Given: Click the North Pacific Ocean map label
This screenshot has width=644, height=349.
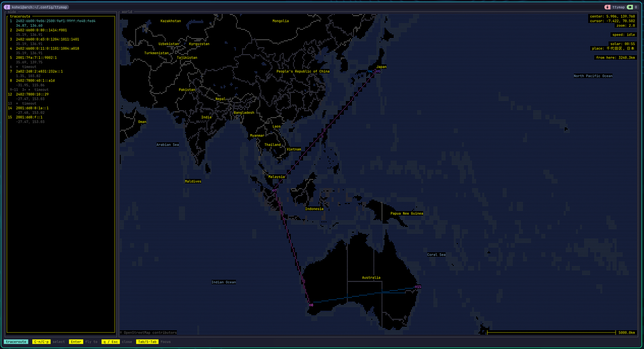Looking at the screenshot, I should (x=593, y=76).
